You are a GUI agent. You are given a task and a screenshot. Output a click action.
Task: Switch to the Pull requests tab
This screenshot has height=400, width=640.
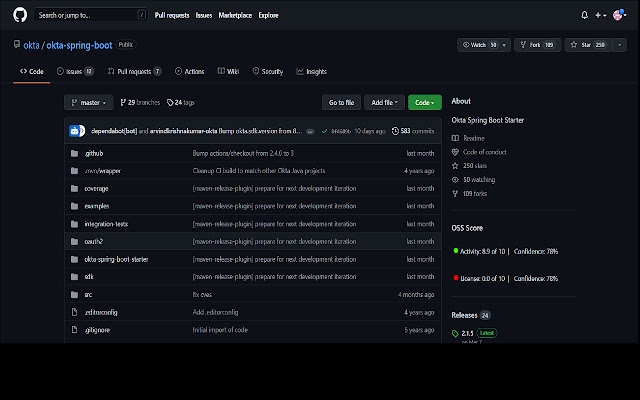pos(134,71)
